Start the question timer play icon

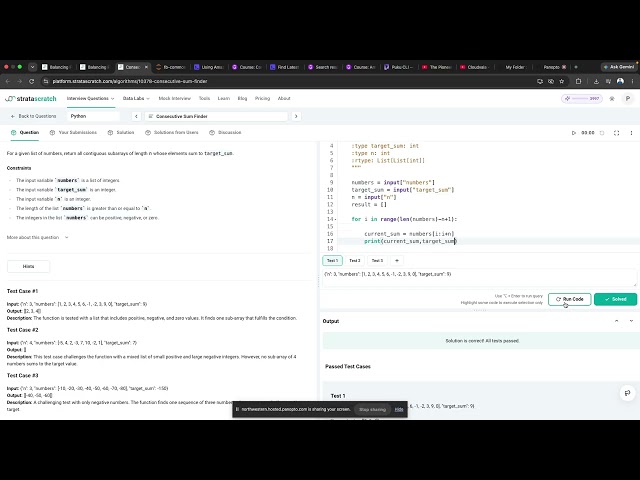(574, 133)
